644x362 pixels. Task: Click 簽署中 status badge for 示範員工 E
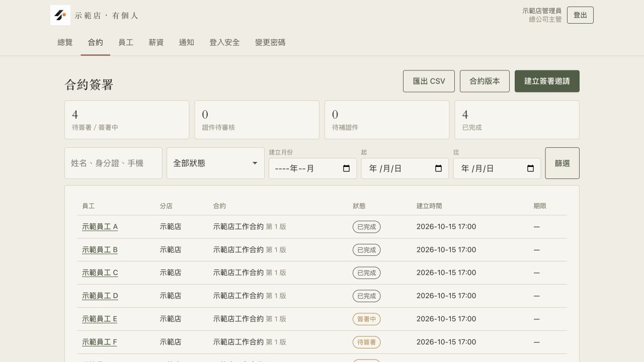click(366, 319)
